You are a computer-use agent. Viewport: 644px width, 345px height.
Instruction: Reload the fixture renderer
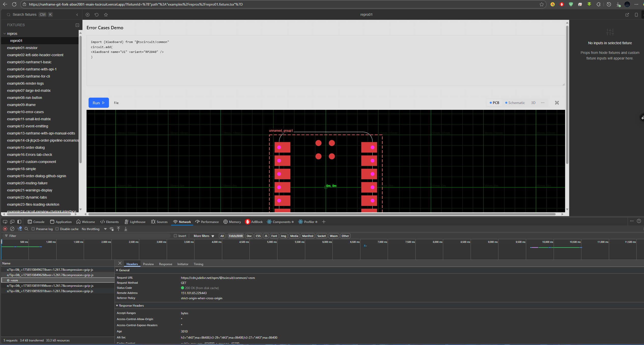[96, 15]
